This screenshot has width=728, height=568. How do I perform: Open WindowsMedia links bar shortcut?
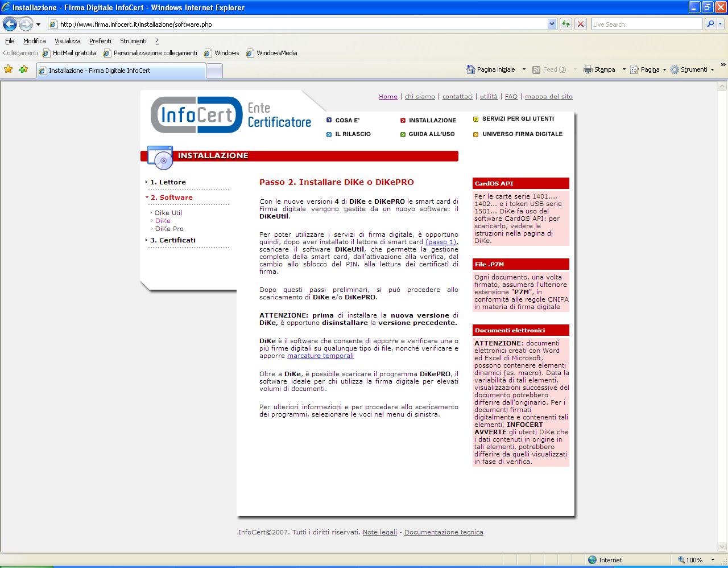click(x=272, y=53)
